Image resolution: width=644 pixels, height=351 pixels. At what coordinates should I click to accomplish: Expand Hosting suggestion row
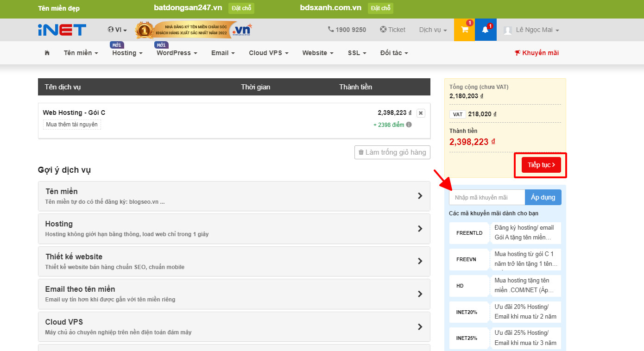point(234,228)
